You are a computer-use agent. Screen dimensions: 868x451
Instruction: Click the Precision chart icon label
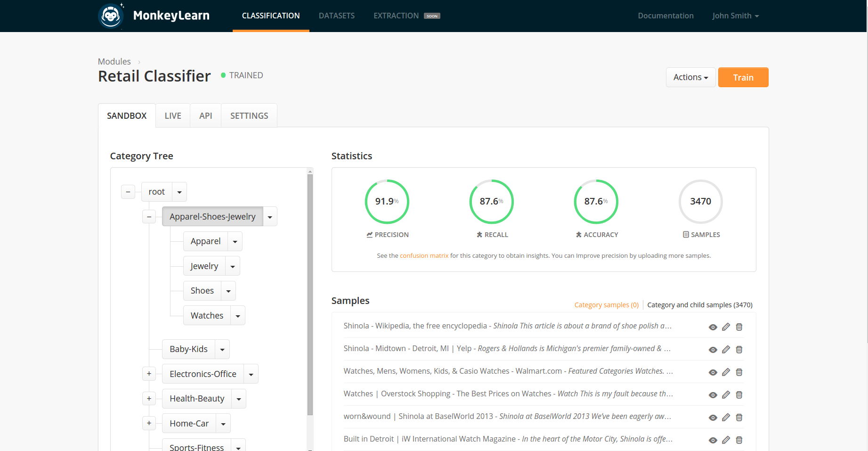[388, 235]
